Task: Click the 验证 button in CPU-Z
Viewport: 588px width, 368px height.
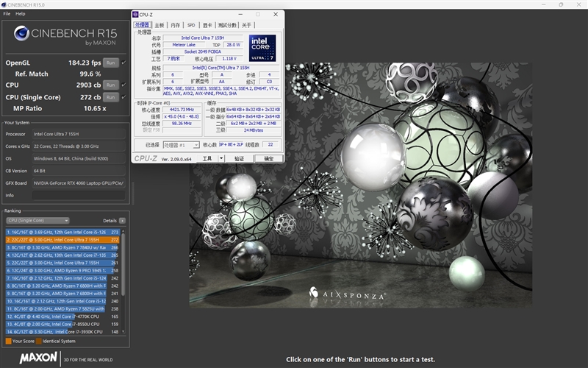Action: tap(240, 158)
